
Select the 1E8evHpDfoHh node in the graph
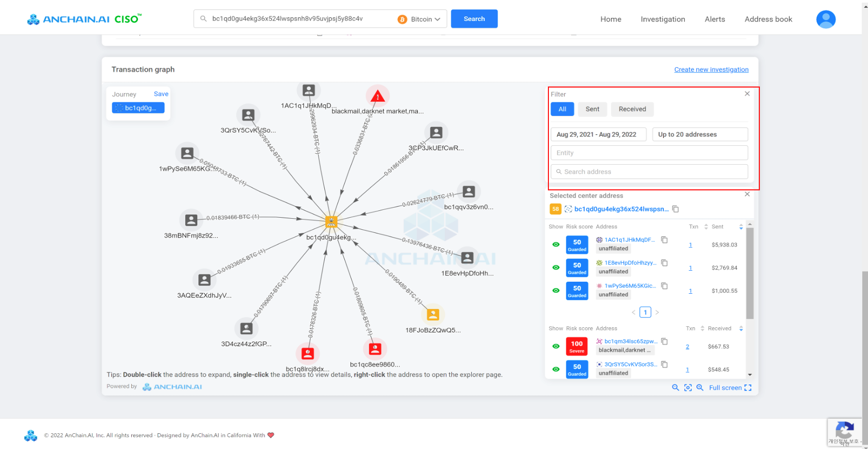click(x=467, y=258)
